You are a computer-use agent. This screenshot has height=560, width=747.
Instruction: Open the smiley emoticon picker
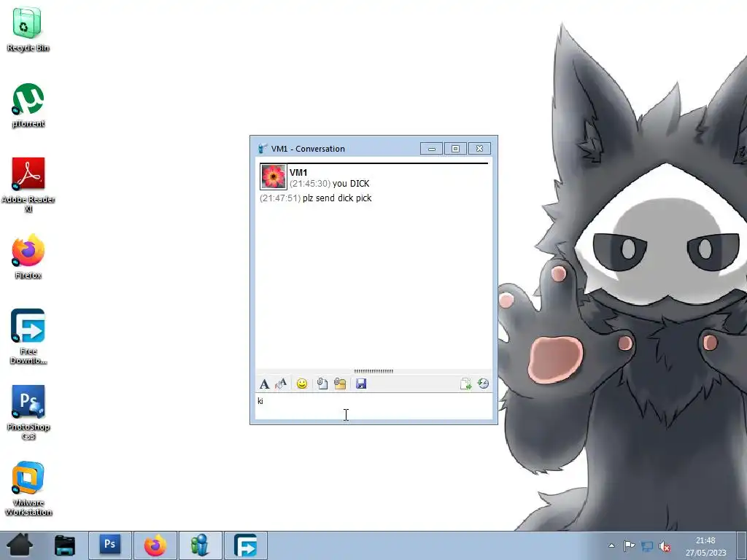[301, 384]
